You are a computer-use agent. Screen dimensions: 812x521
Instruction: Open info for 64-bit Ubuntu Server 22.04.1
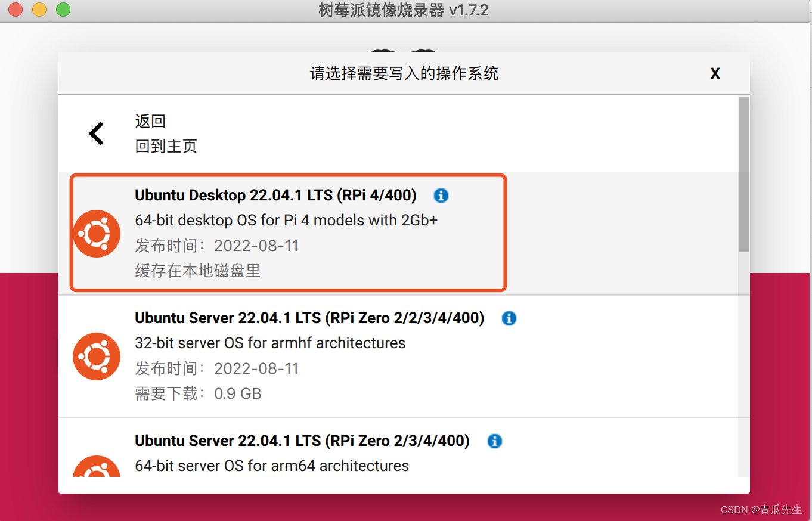click(x=494, y=441)
